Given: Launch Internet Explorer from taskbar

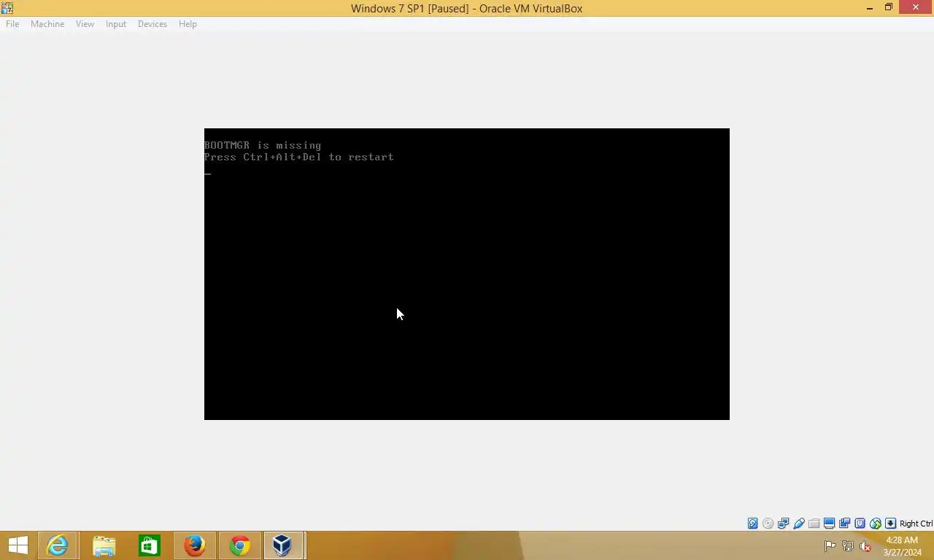Looking at the screenshot, I should (x=58, y=545).
